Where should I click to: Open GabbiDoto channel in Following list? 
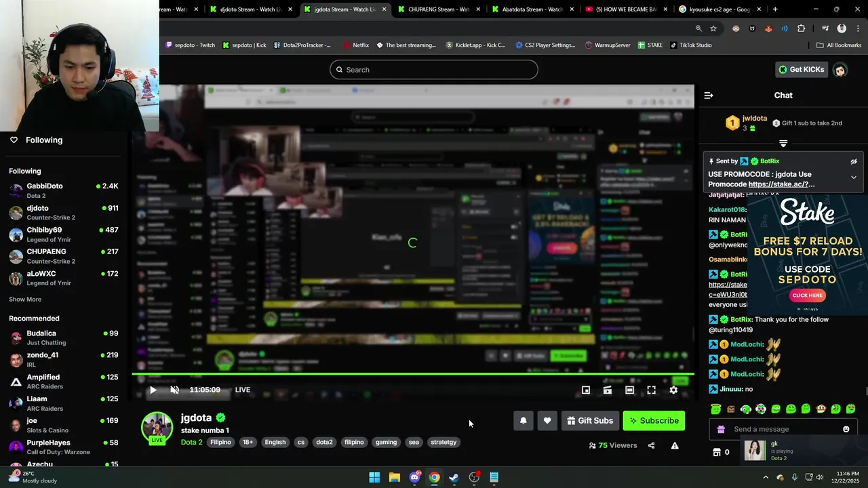(64, 190)
